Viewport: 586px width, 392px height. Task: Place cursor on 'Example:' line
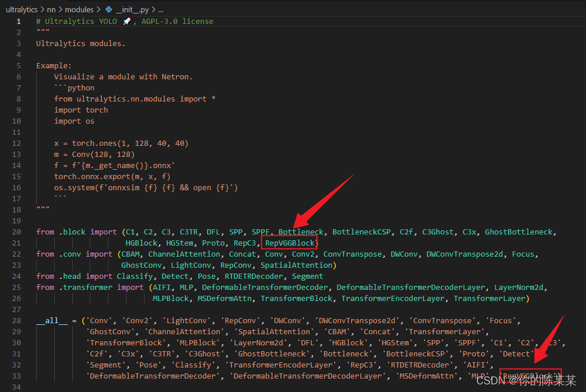coord(54,66)
